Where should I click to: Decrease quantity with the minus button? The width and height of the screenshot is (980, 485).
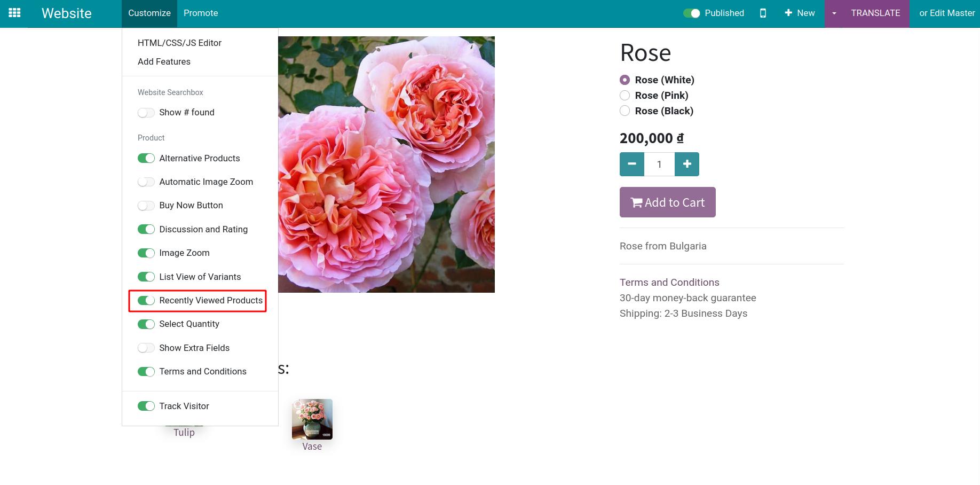632,164
